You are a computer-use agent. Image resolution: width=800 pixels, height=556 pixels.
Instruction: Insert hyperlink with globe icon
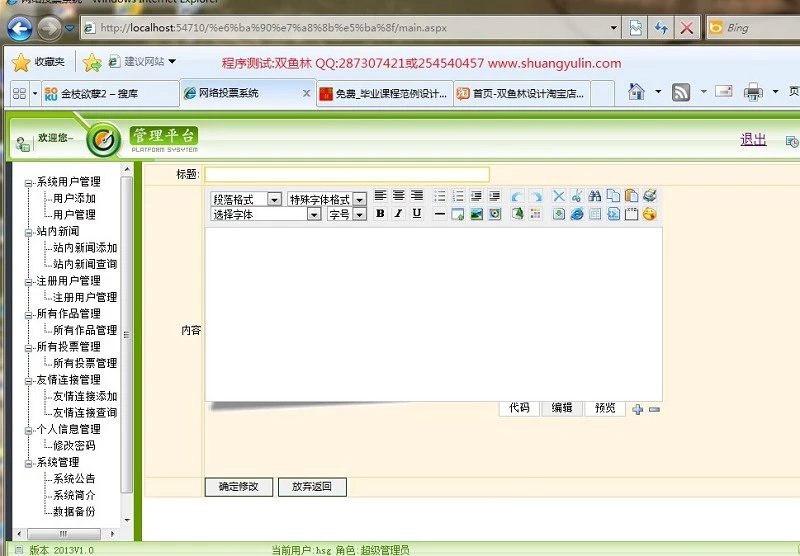577,214
